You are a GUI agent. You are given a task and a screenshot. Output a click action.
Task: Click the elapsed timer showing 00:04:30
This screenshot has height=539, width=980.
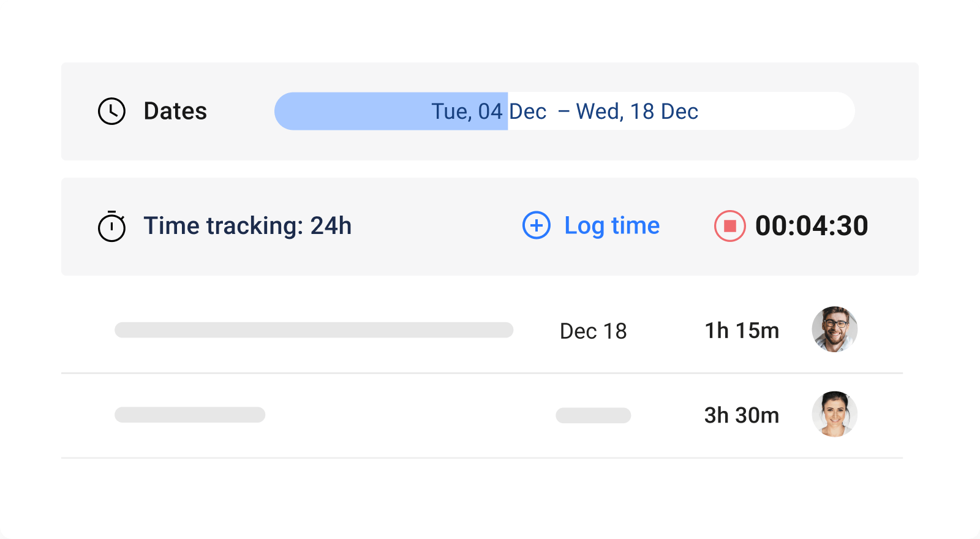click(812, 226)
